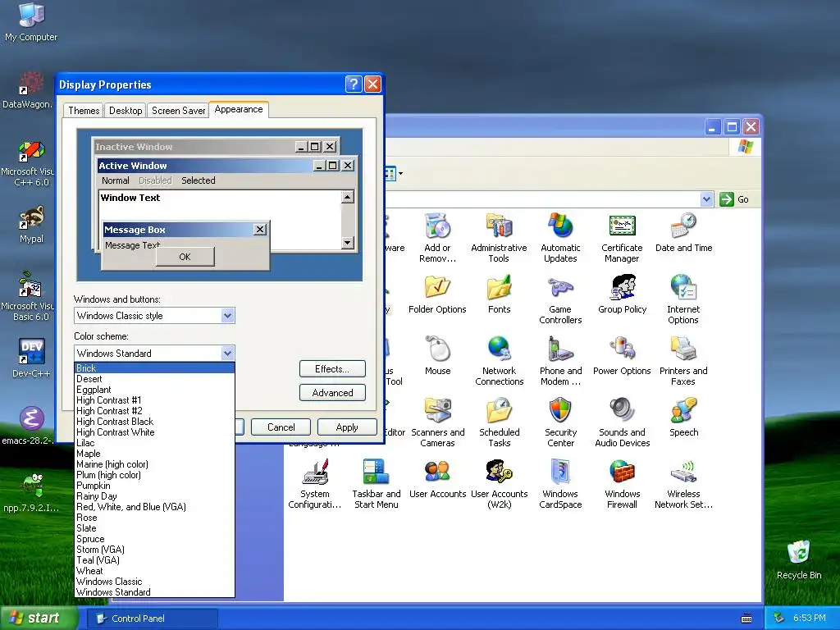840x630 pixels.
Task: Open Taskbar and Start Menu settings
Action: click(x=376, y=484)
